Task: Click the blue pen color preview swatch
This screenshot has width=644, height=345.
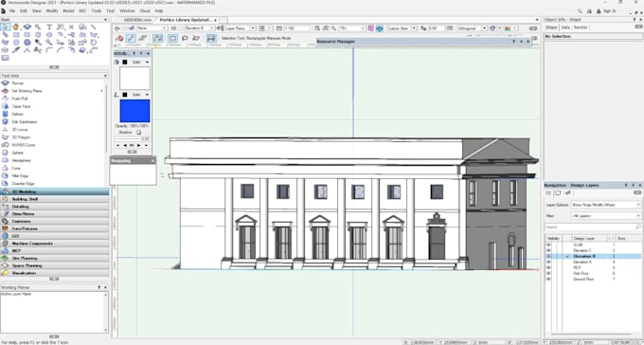Action: (x=134, y=111)
